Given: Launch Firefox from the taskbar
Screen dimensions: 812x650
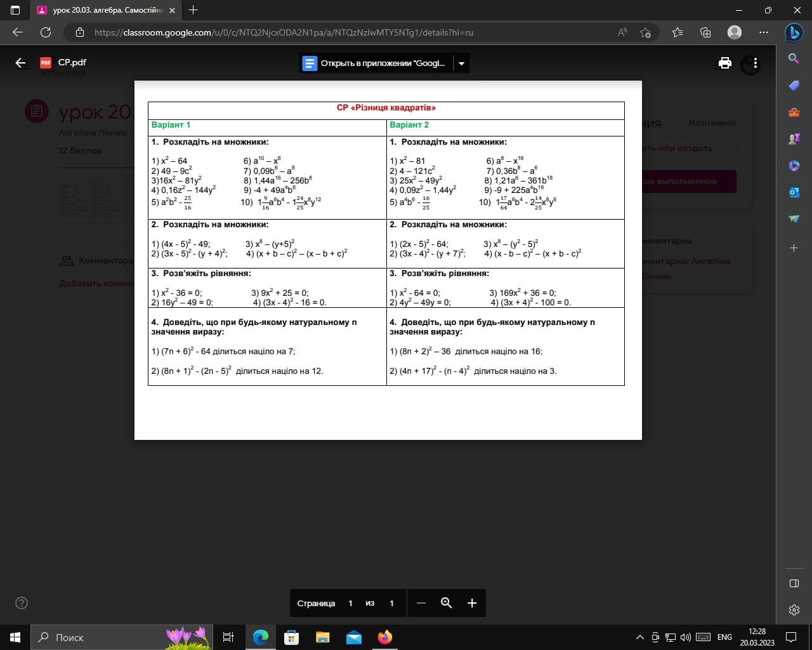Looking at the screenshot, I should (x=385, y=637).
